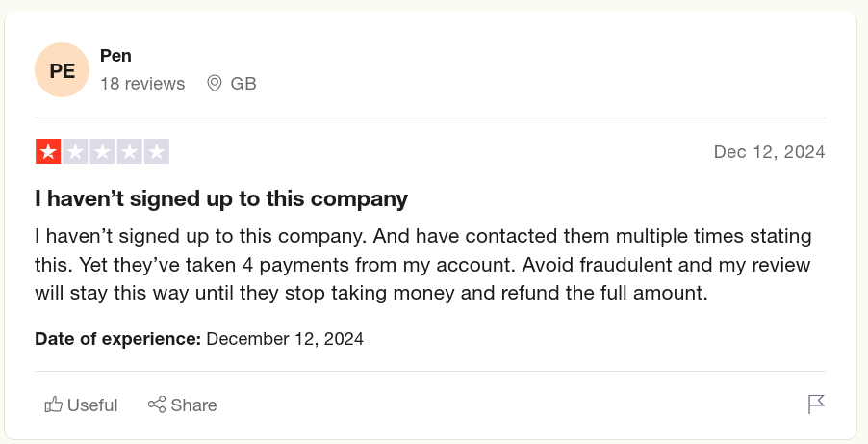Click the thumbs-up Useful icon
The height and width of the screenshot is (444, 868).
(53, 405)
